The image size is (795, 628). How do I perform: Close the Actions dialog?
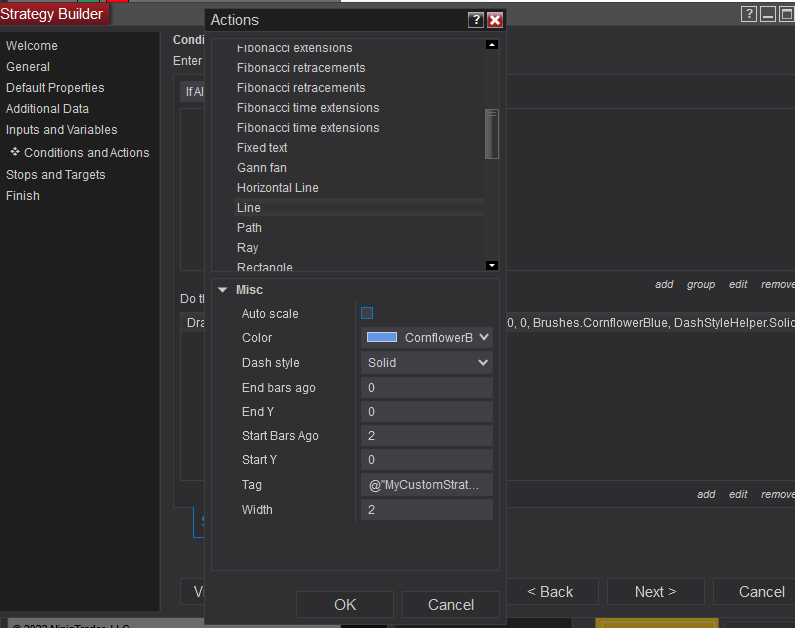[495, 20]
